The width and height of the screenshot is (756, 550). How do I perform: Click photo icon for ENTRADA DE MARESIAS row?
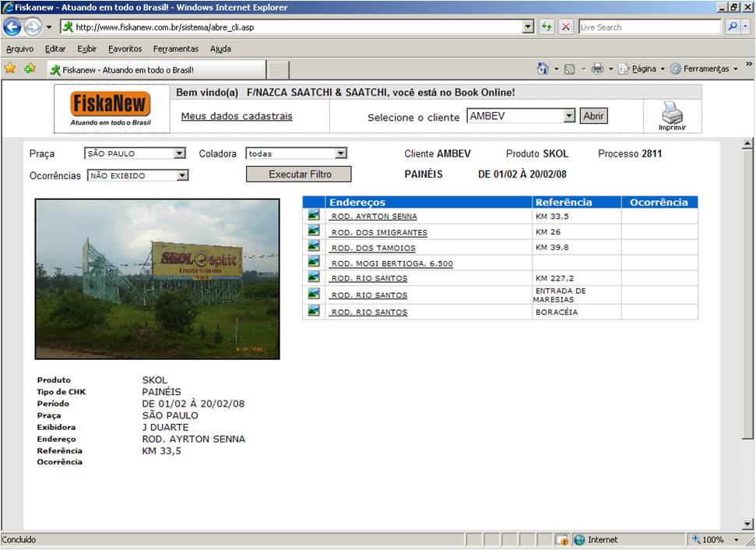tap(314, 294)
